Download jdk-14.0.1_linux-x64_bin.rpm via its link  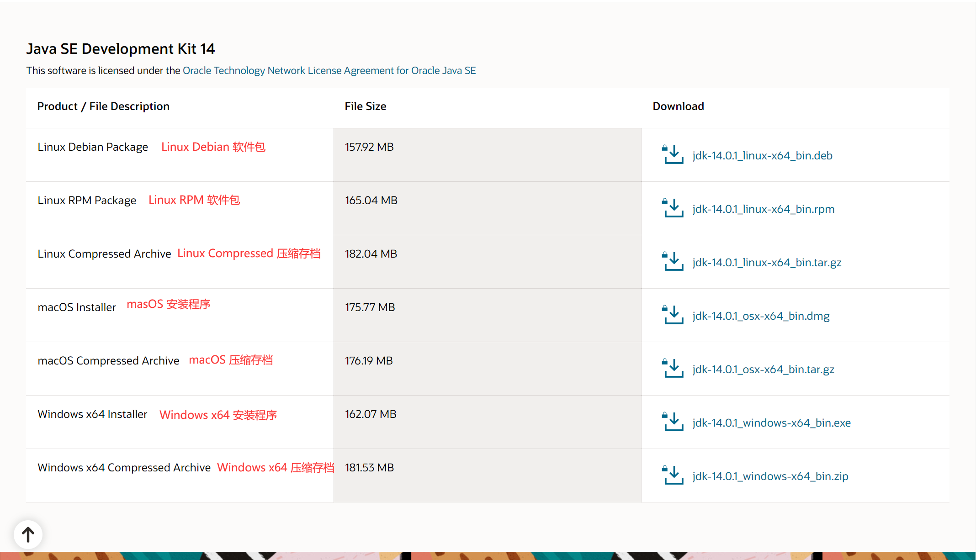point(763,209)
